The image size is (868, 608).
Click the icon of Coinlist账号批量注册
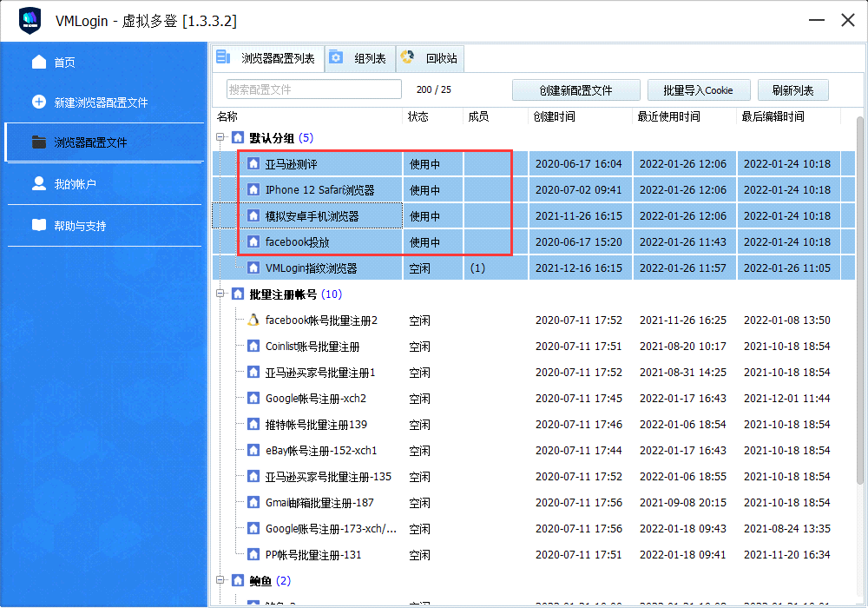(x=253, y=346)
